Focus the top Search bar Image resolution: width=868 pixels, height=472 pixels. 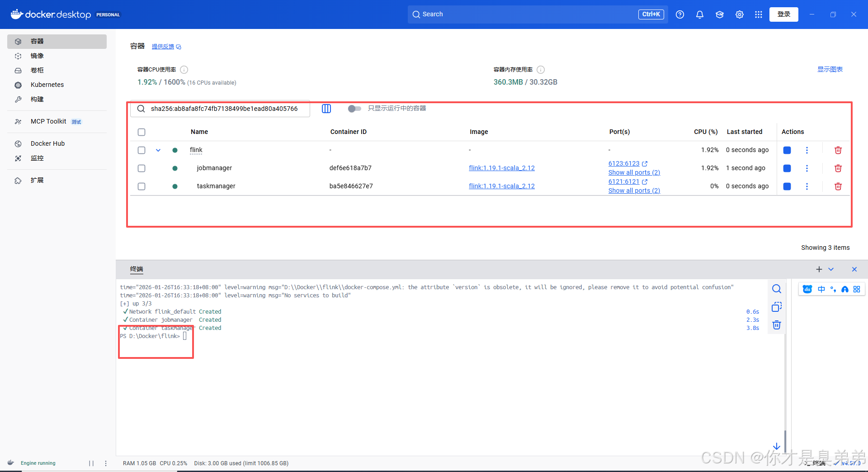pos(538,14)
